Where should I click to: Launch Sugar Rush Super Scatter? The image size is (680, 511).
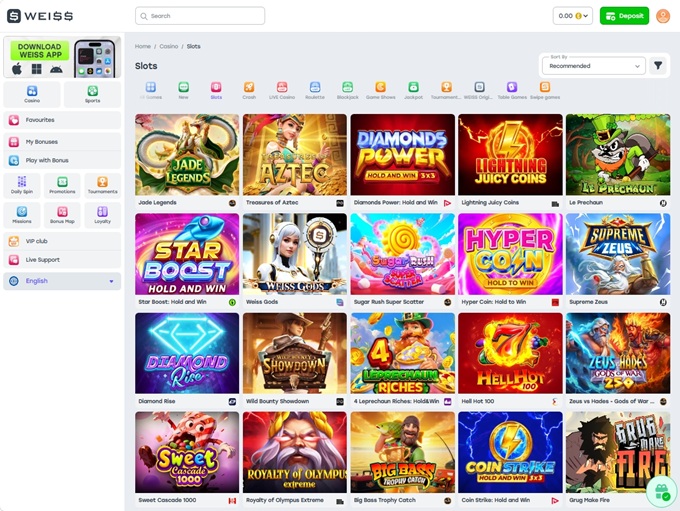point(402,254)
